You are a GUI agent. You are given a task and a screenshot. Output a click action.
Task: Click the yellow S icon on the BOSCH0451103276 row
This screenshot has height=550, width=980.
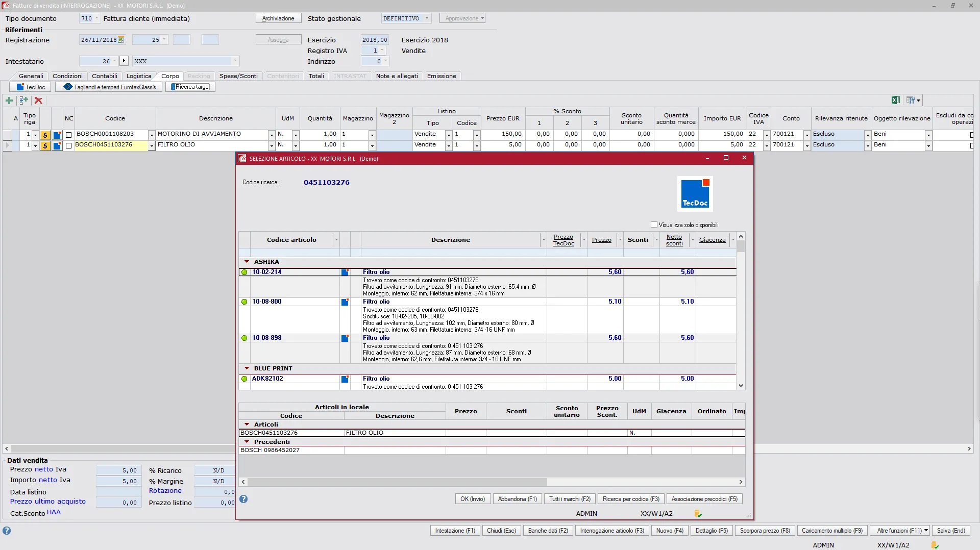click(x=45, y=145)
